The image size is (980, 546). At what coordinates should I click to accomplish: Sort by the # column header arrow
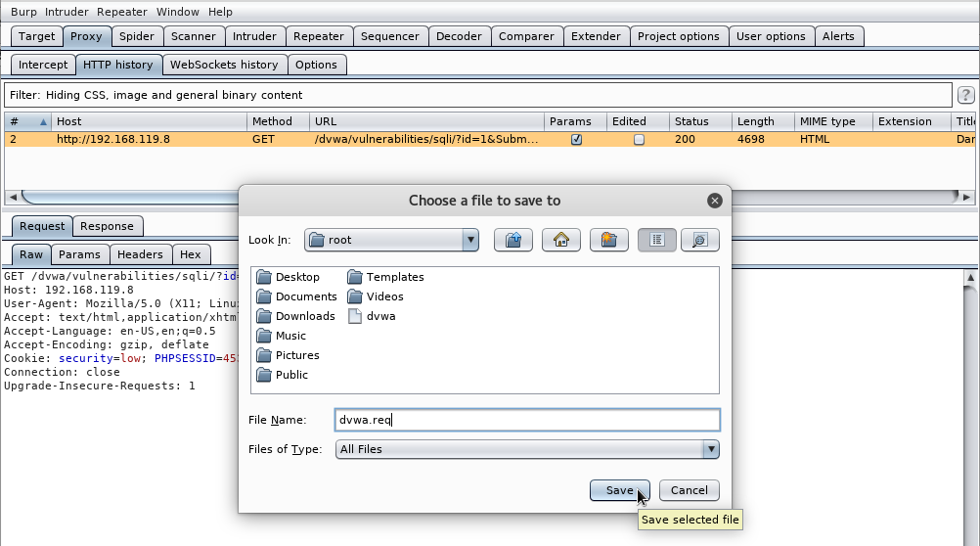pos(43,121)
